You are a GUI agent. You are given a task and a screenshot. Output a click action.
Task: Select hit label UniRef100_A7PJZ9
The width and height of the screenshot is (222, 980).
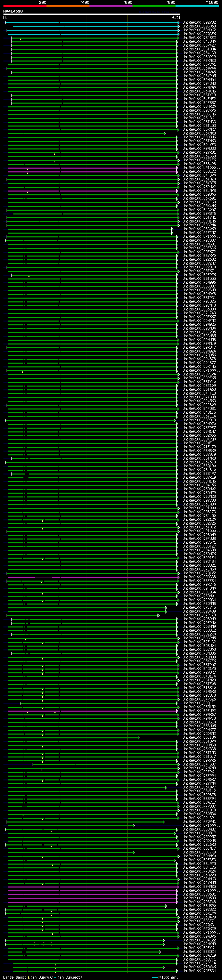pyautogui.click(x=199, y=615)
